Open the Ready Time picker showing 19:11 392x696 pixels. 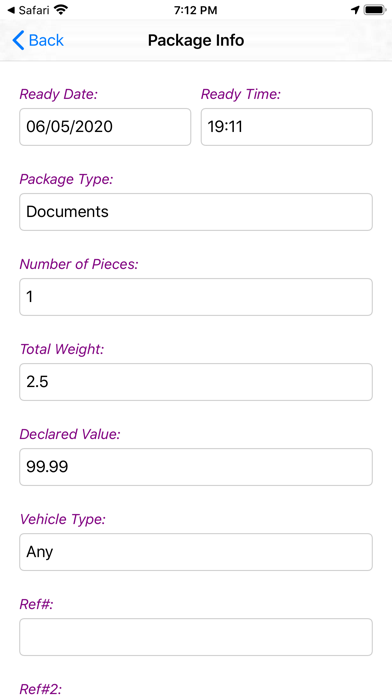[287, 127]
